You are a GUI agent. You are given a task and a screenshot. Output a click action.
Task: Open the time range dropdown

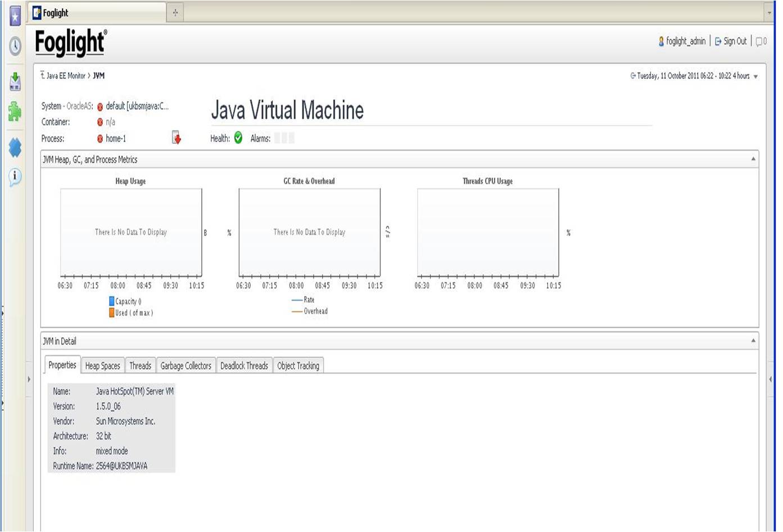755,76
